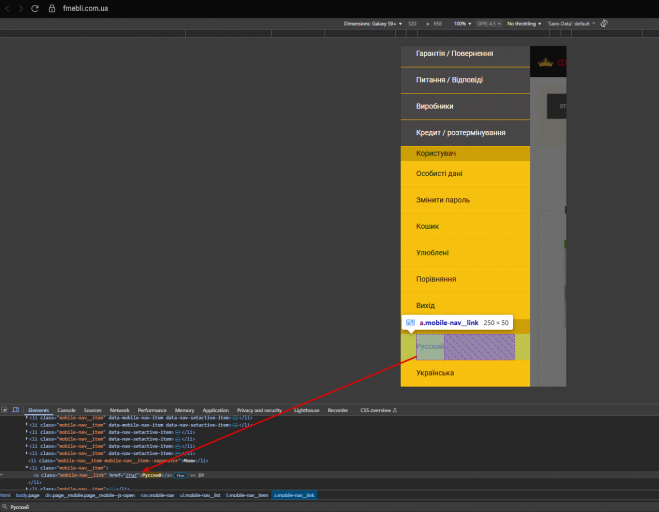Click body.page in the breadcrumb bar
Screen dimensions: 659x512
click(x=27, y=495)
